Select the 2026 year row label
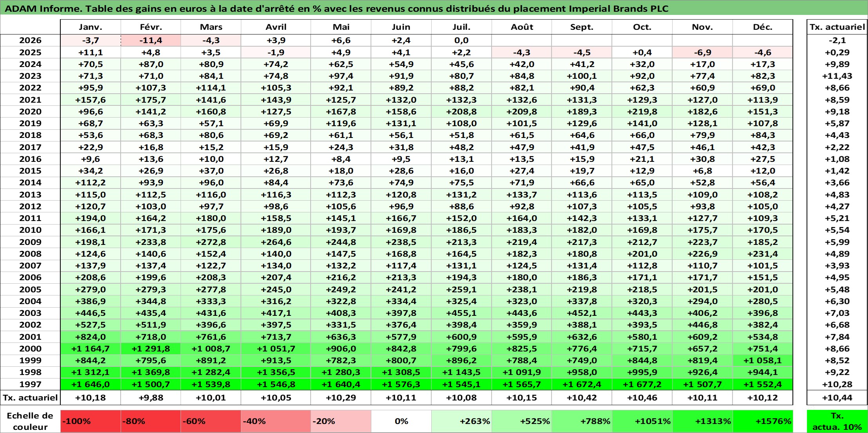This screenshot has width=868, height=433. (30, 40)
